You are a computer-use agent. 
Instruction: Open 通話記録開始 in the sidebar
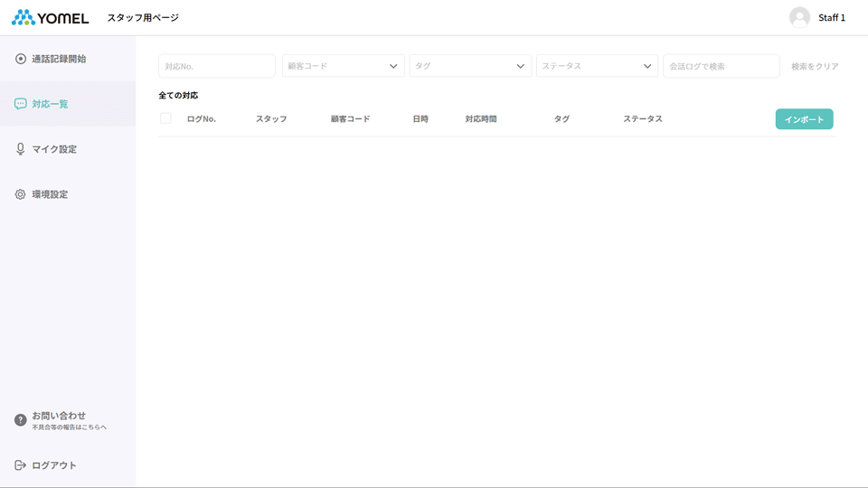coord(59,59)
